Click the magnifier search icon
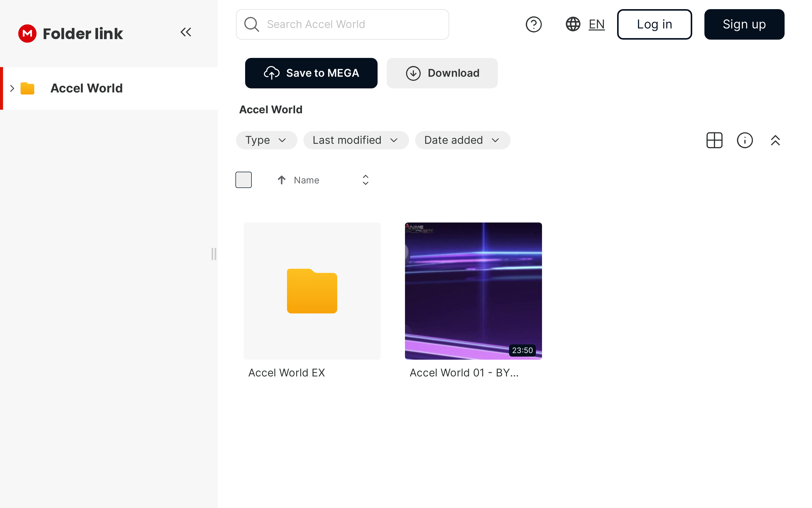The height and width of the screenshot is (508, 812). point(251,24)
